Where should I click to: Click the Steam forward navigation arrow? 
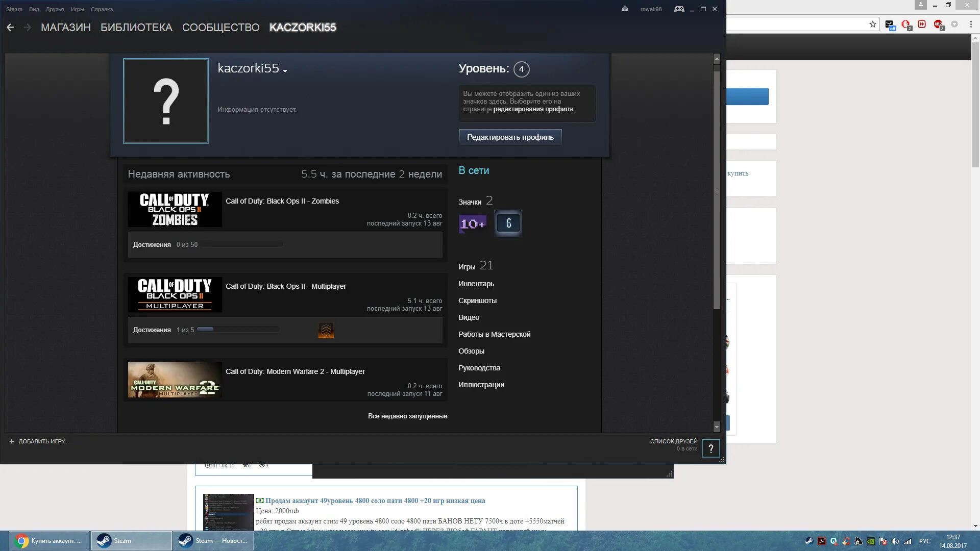[x=28, y=28]
